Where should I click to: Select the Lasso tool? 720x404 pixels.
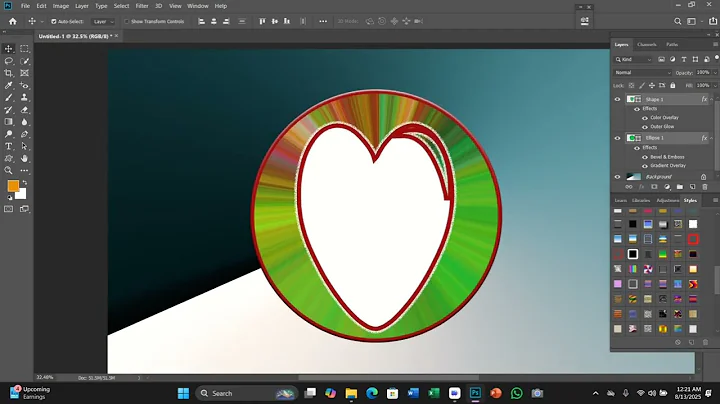pyautogui.click(x=9, y=61)
